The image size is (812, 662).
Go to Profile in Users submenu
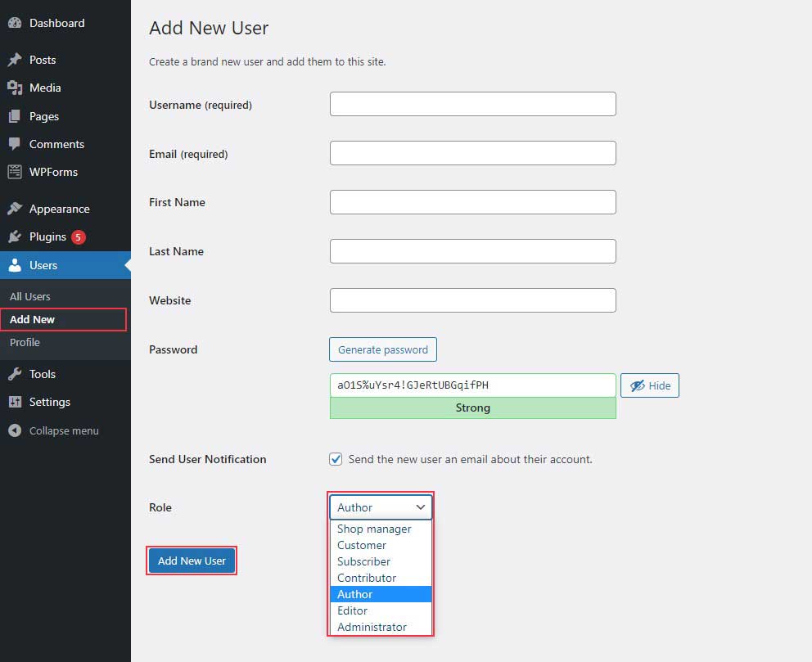[x=25, y=342]
